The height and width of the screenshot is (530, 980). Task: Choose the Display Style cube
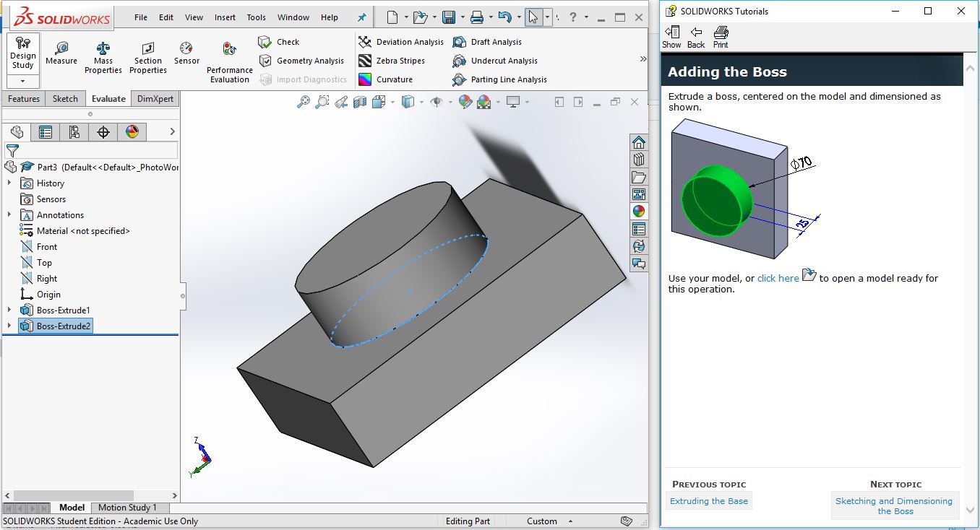click(x=408, y=103)
